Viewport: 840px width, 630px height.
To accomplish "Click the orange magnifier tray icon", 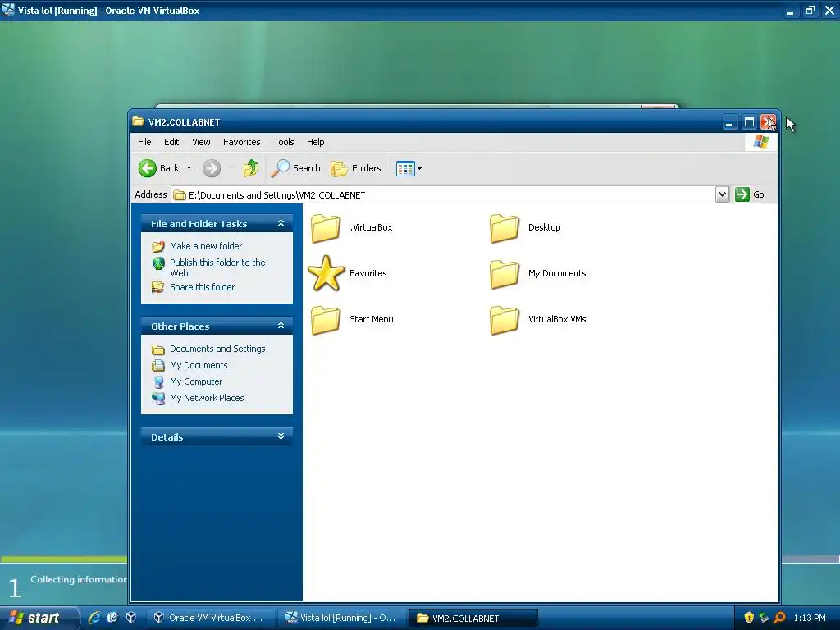I will (x=779, y=618).
